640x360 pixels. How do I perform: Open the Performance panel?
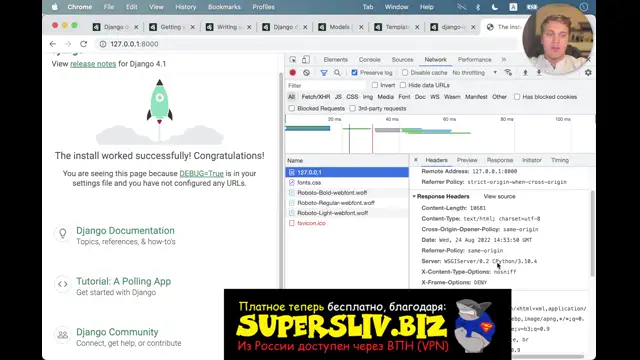(x=474, y=60)
